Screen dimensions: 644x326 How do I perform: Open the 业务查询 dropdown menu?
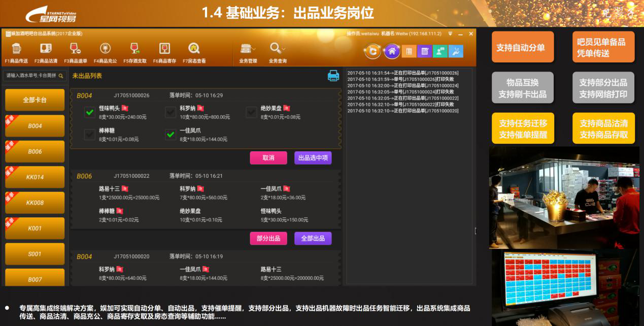tap(278, 49)
